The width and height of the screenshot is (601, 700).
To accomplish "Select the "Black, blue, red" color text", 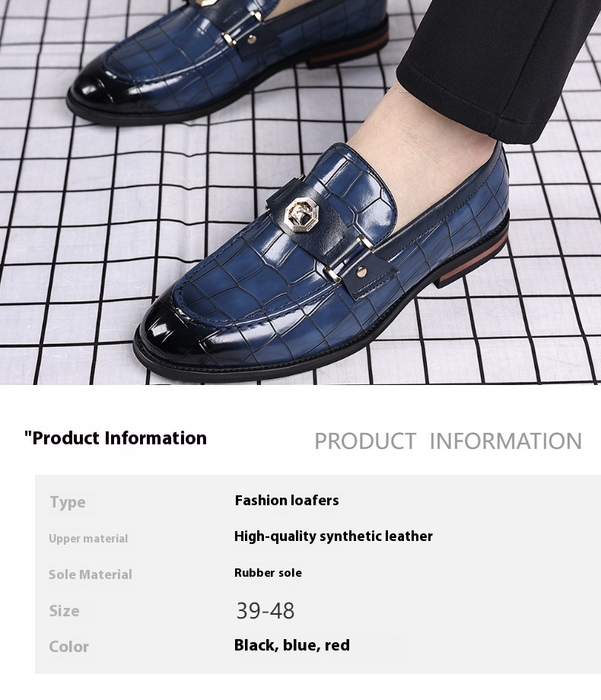I will coord(292,645).
